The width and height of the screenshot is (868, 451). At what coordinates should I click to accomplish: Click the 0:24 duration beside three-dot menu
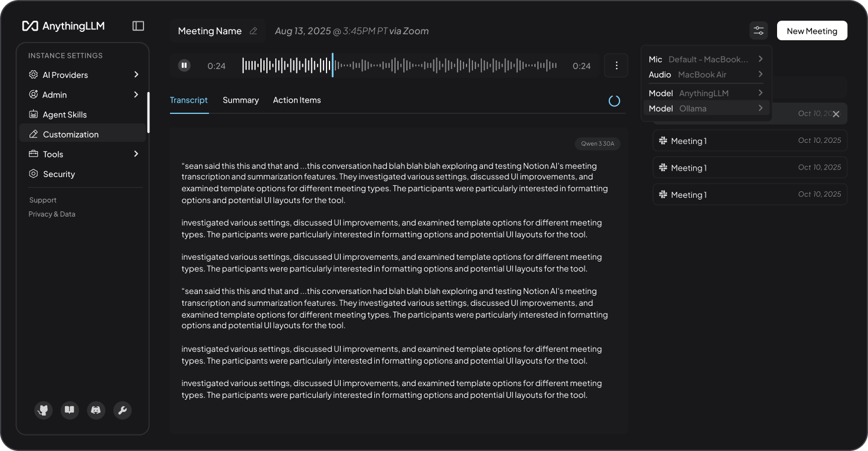[x=582, y=66]
